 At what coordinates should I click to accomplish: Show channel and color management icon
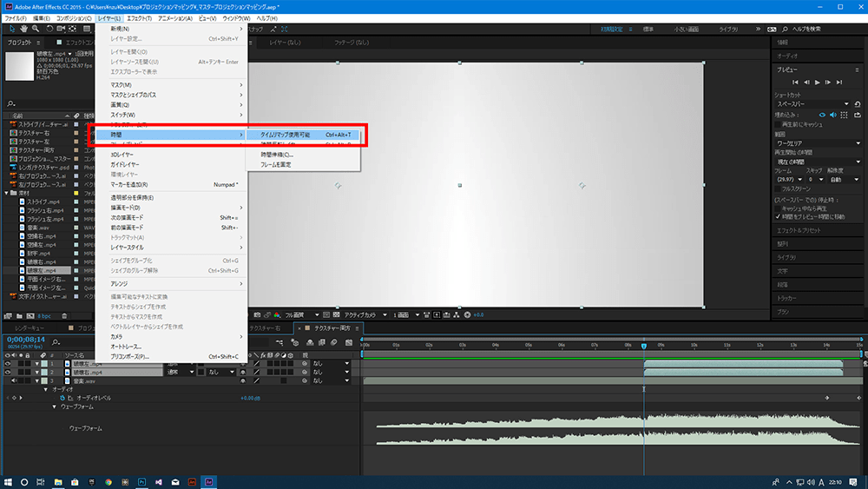[277, 314]
